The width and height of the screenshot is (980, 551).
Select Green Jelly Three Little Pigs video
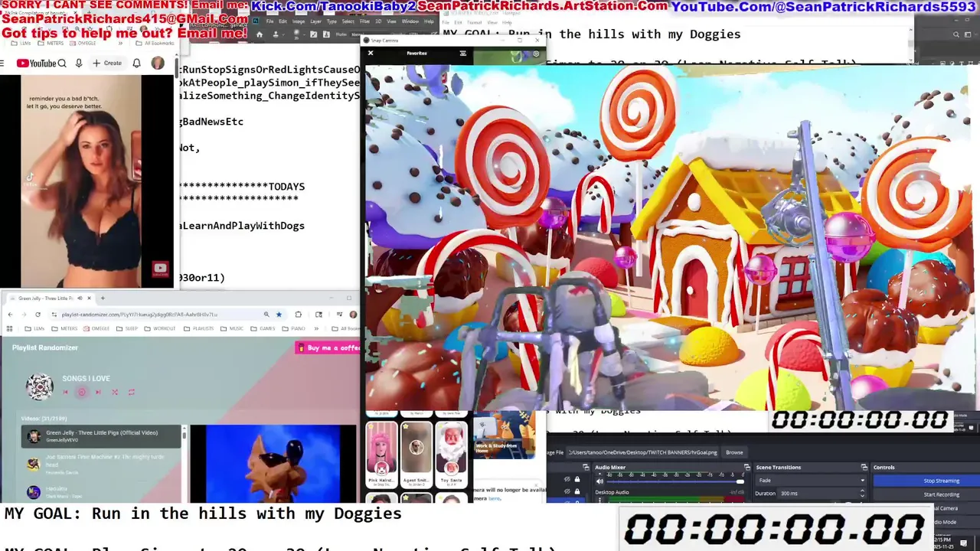pyautogui.click(x=101, y=436)
